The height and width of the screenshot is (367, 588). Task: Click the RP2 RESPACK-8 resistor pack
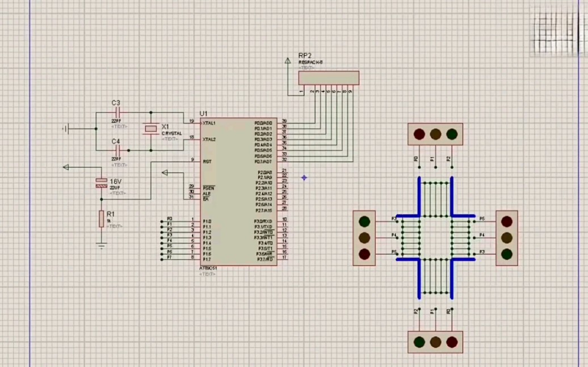pyautogui.click(x=329, y=78)
